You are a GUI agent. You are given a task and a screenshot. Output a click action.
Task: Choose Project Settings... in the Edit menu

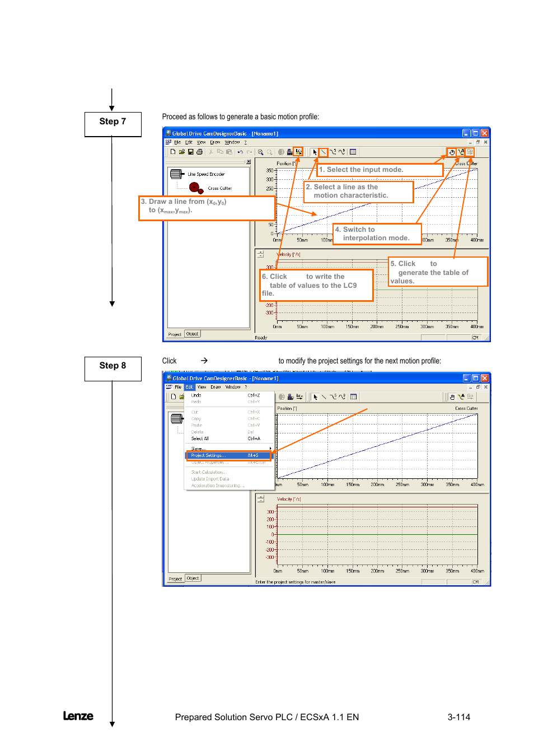(229, 455)
